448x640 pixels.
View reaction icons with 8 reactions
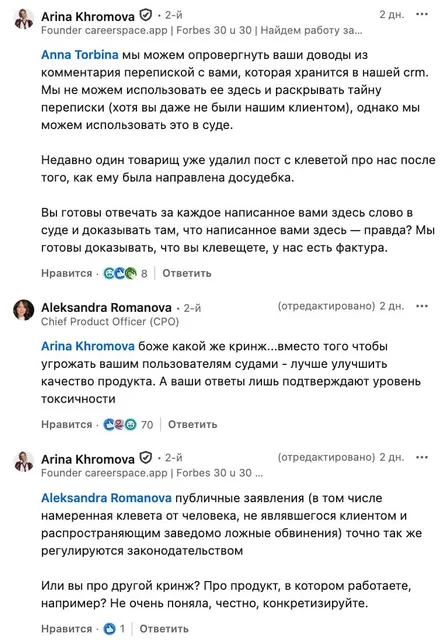(120, 273)
